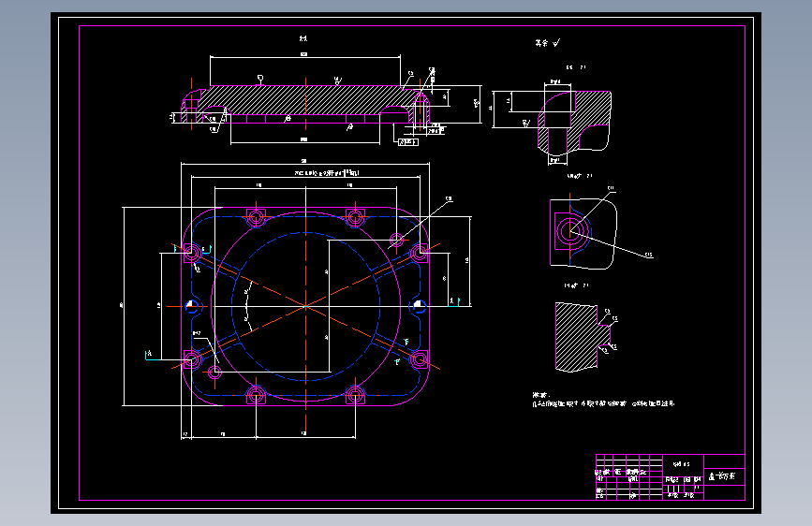Screen dimensions: 812x526
Task: Select the lower-right bolt hole on the bottom edge
Action: coord(355,396)
